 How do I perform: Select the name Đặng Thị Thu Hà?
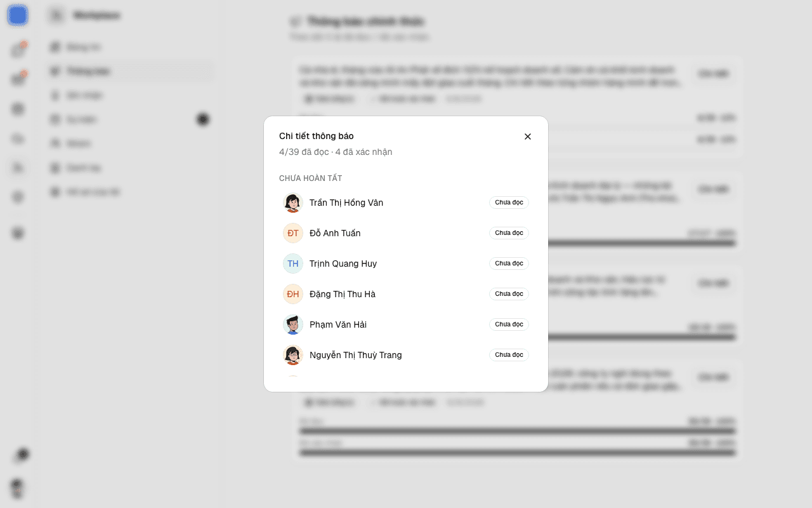(x=343, y=294)
